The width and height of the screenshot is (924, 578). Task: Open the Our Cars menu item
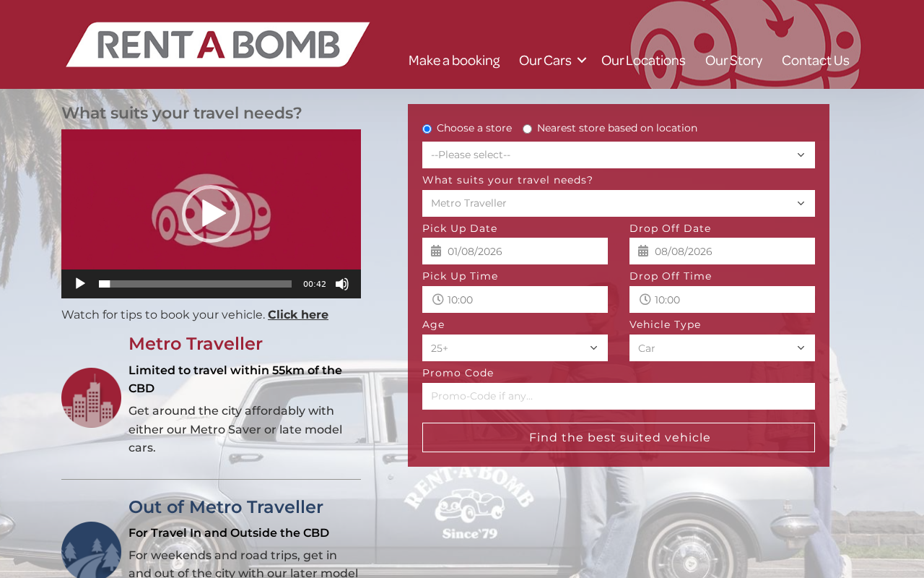pos(545,60)
